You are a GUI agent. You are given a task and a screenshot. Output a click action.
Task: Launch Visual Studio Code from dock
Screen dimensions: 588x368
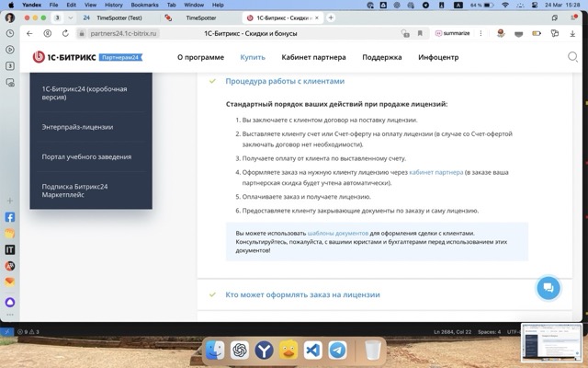pos(313,351)
